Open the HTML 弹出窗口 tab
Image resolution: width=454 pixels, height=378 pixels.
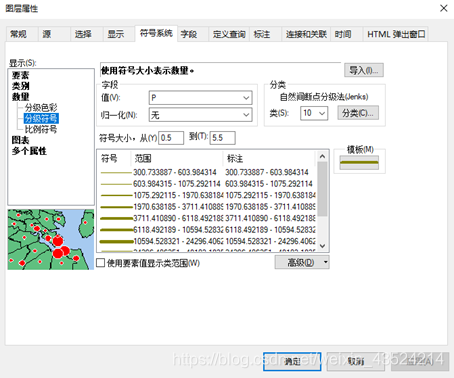[x=396, y=34]
